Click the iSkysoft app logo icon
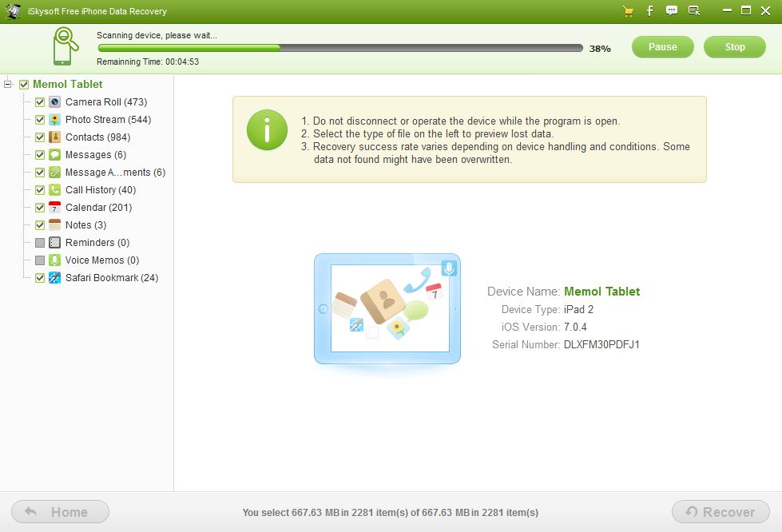This screenshot has width=782, height=532. [13, 11]
